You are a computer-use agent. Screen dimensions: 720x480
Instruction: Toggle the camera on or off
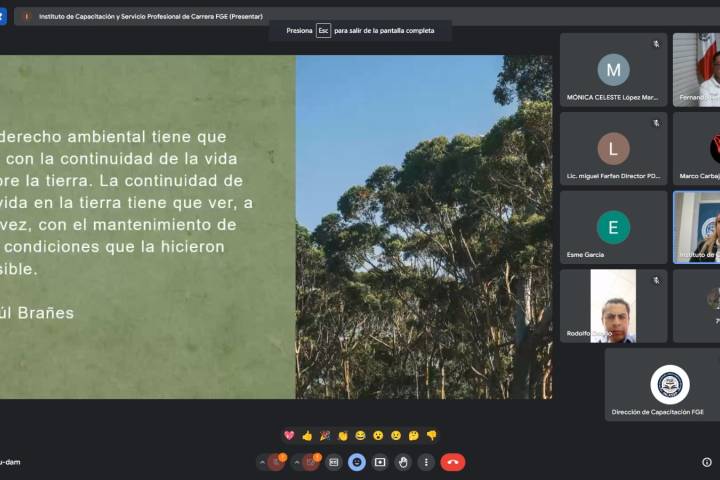pos(311,462)
